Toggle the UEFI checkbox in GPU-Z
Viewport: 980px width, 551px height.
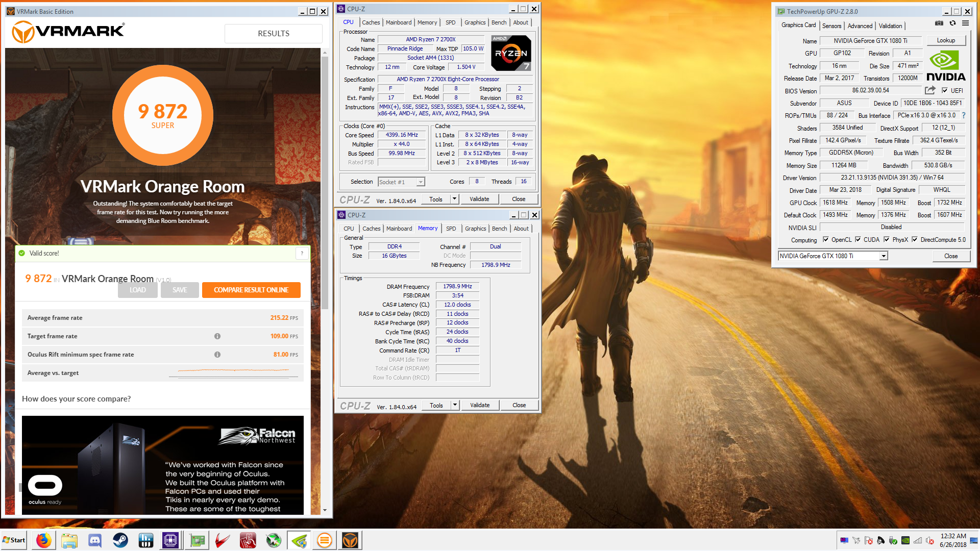[945, 91]
